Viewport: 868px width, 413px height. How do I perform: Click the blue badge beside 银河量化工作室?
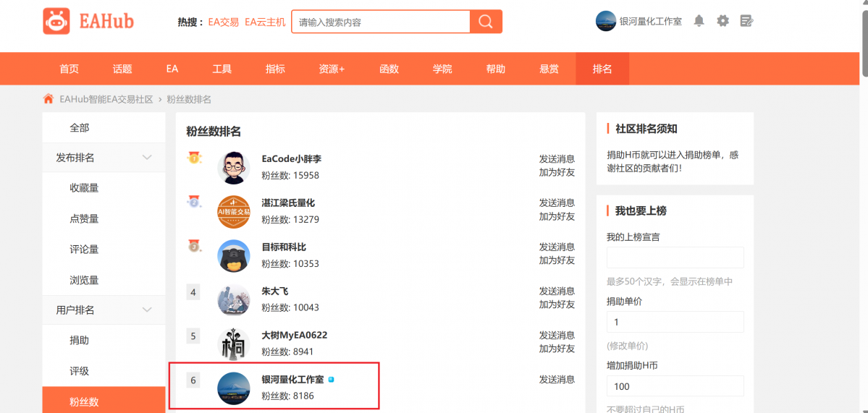[x=331, y=380]
